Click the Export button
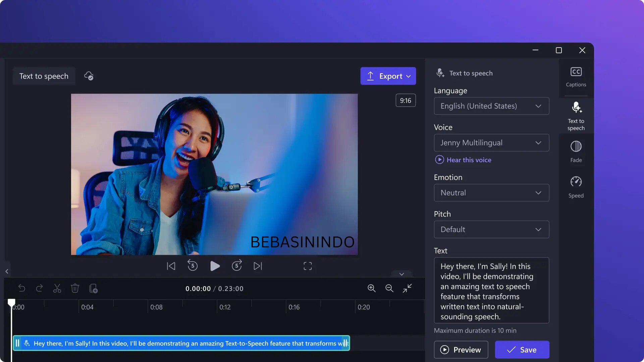This screenshot has width=644, height=362. click(x=388, y=76)
